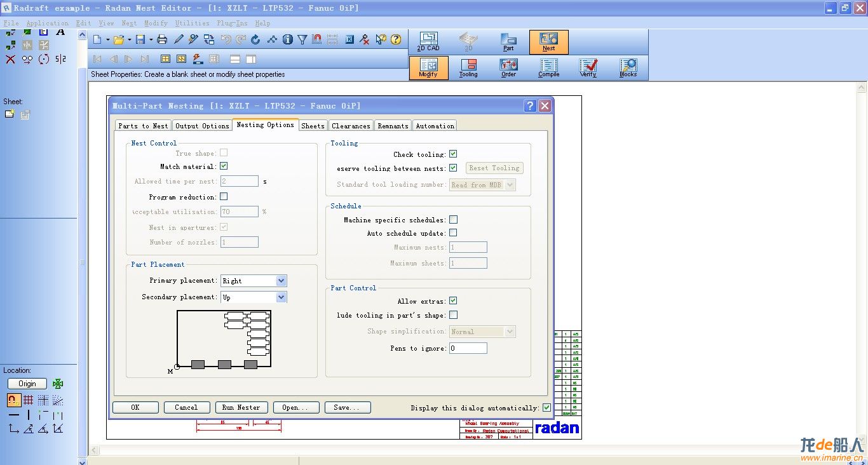Click the red grid snap icon

[x=28, y=400]
